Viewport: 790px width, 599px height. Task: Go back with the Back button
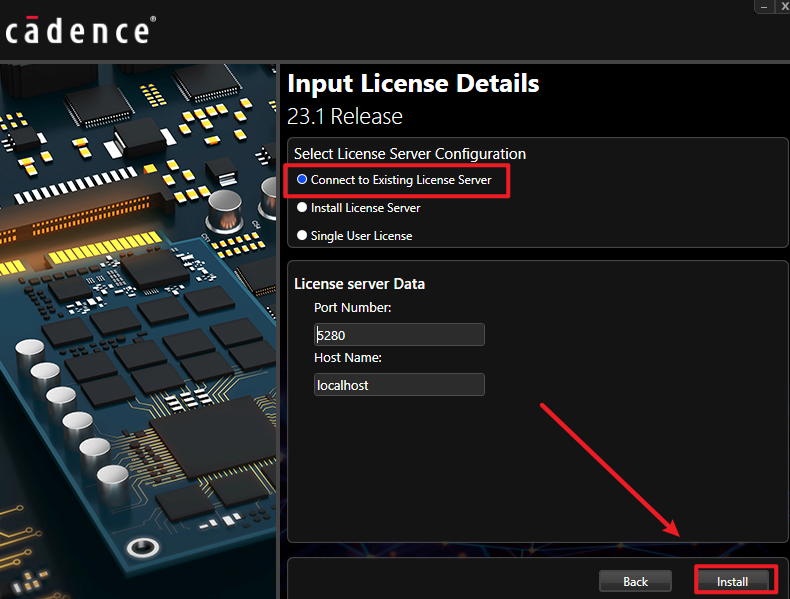point(635,581)
